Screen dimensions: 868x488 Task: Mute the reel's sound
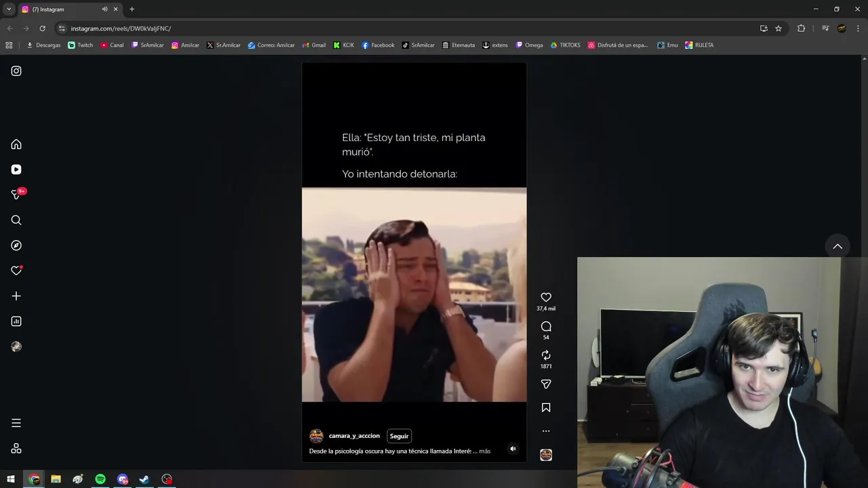(x=513, y=449)
